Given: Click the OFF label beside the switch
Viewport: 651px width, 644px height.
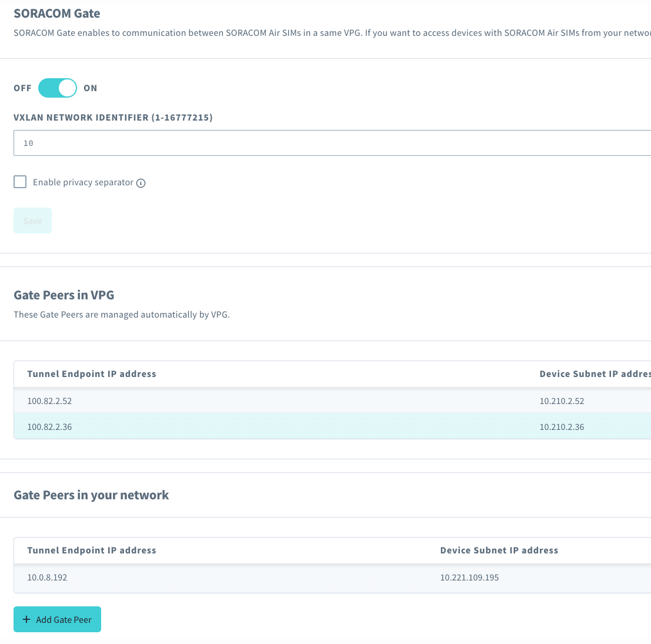Looking at the screenshot, I should click(22, 88).
